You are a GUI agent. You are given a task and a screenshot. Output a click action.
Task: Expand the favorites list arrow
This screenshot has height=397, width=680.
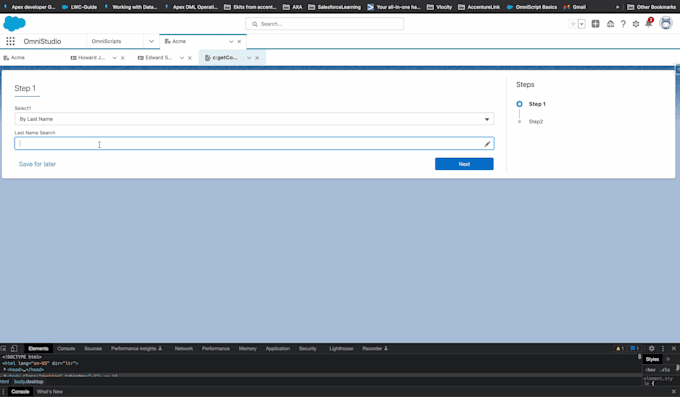(x=582, y=24)
